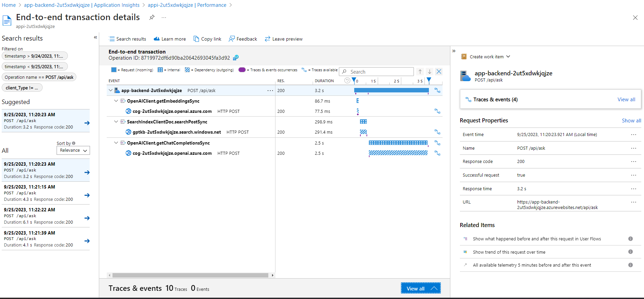Open more options for Response code property
This screenshot has height=299, width=644.
click(x=633, y=162)
